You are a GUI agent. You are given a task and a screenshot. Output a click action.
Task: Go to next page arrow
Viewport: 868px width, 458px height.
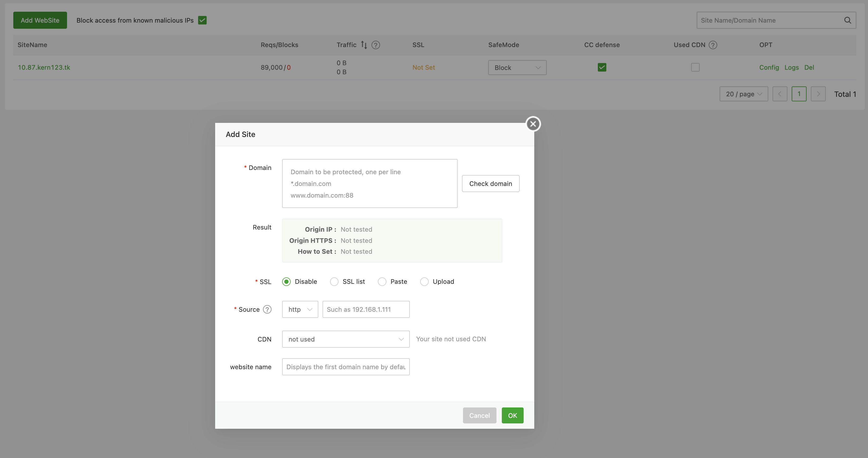tap(818, 94)
